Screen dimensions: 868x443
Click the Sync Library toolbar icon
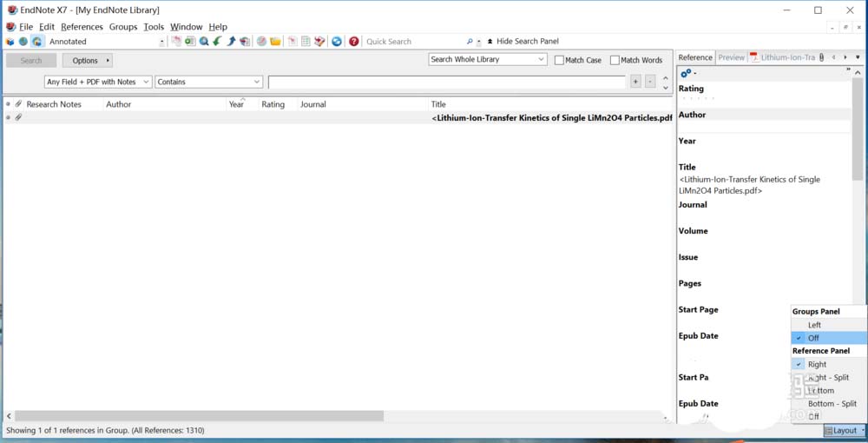(337, 42)
